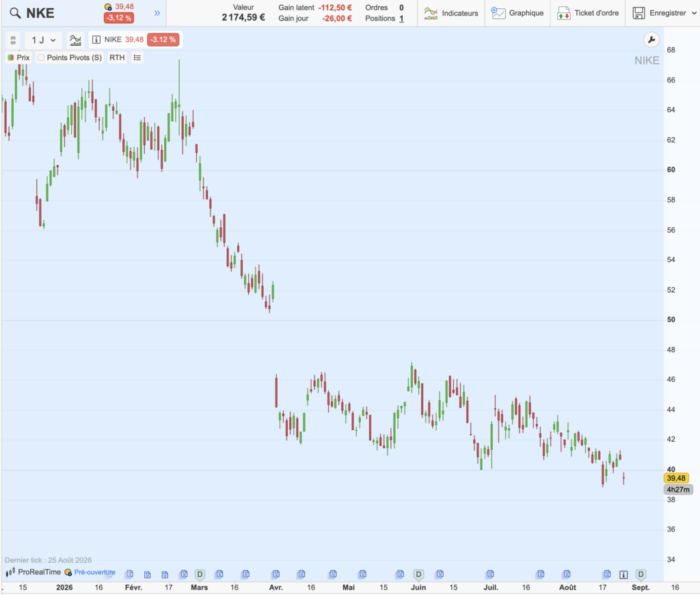This screenshot has height=595, width=700.
Task: Open NIKE instrument info icon
Action: click(x=96, y=40)
